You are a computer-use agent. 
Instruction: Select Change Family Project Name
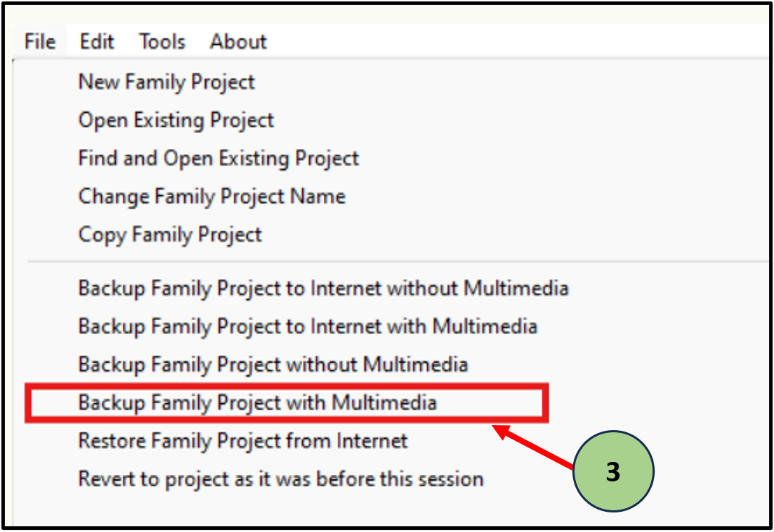click(212, 197)
